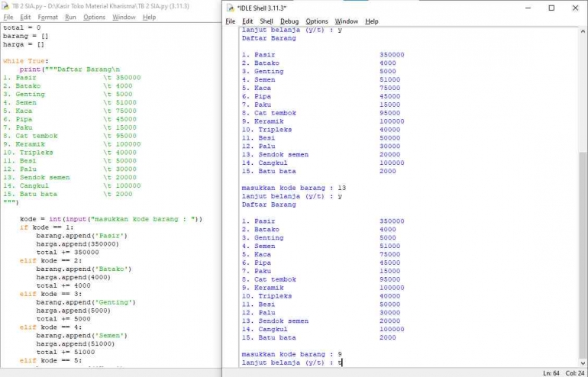Open Help menu in the editor window

pos(149,18)
